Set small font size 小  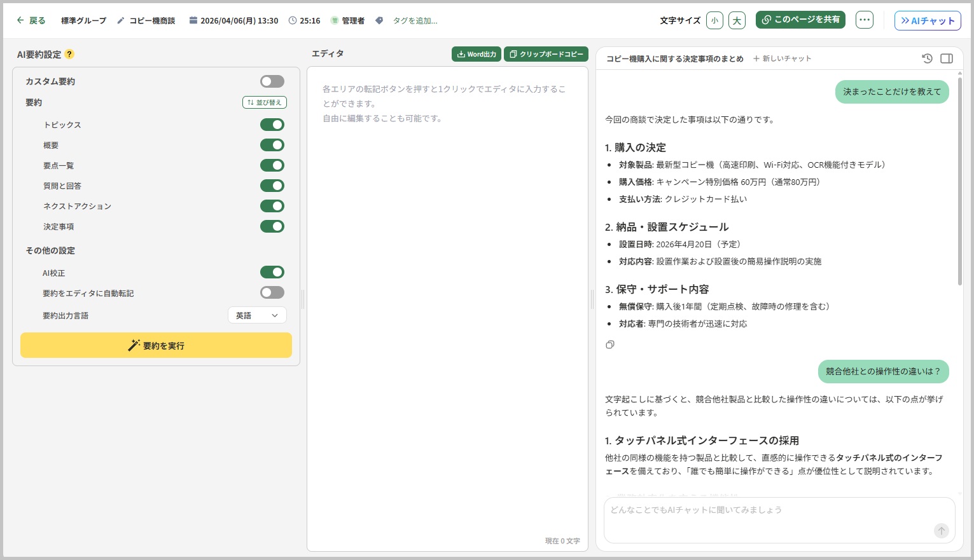pyautogui.click(x=714, y=20)
